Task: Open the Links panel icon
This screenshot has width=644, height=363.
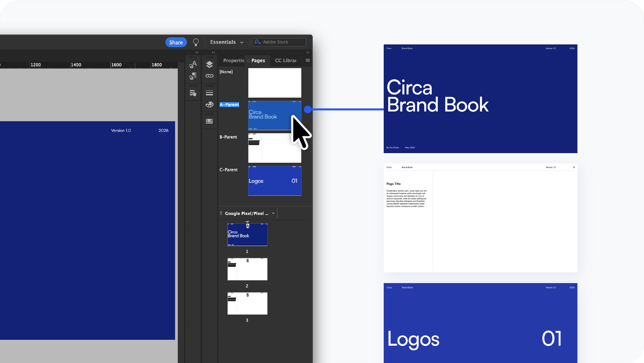Action: coord(209,76)
